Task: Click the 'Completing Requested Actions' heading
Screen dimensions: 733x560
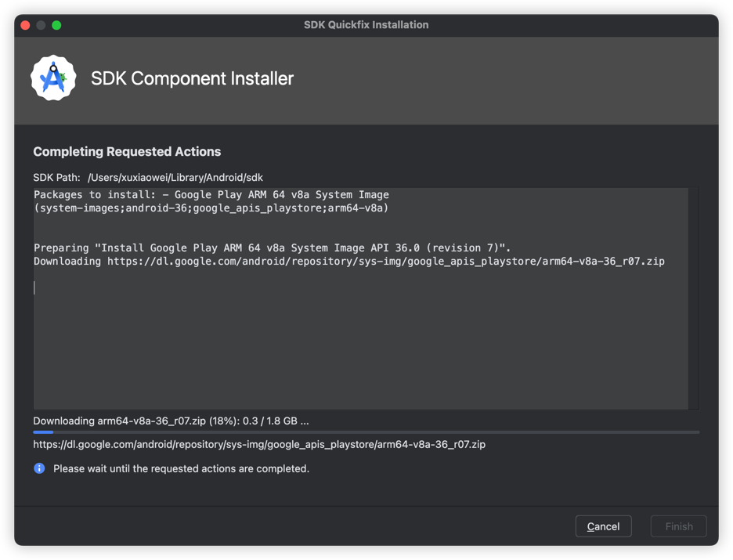Action: (x=127, y=152)
